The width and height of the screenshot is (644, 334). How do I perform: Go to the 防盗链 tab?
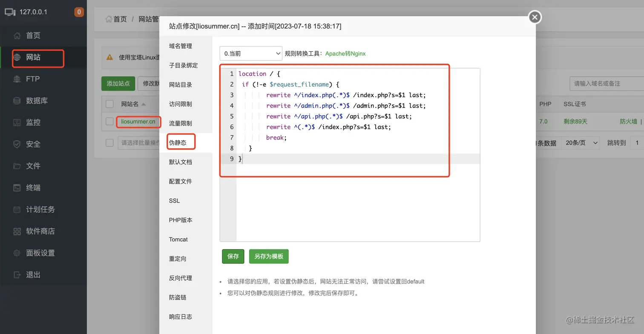pos(186,297)
